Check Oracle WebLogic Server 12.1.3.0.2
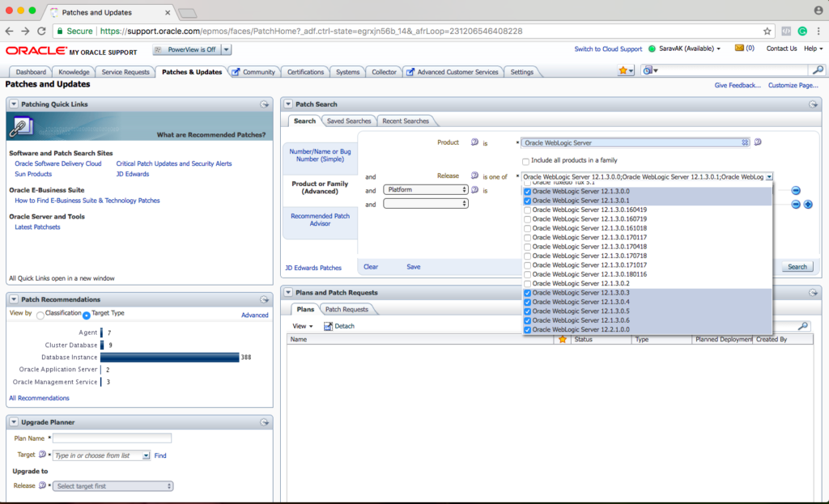The image size is (829, 504). [x=528, y=284]
